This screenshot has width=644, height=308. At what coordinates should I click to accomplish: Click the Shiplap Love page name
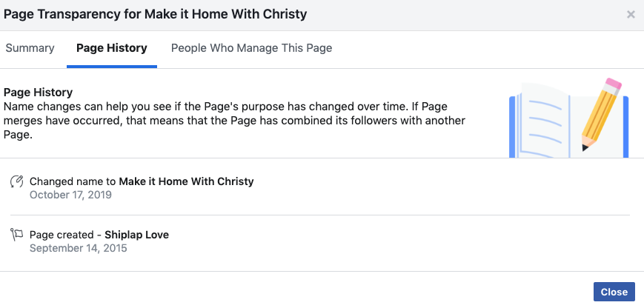(x=137, y=235)
